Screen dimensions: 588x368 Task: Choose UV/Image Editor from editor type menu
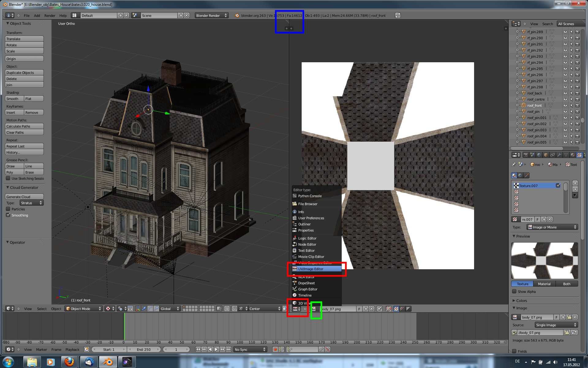pyautogui.click(x=311, y=269)
